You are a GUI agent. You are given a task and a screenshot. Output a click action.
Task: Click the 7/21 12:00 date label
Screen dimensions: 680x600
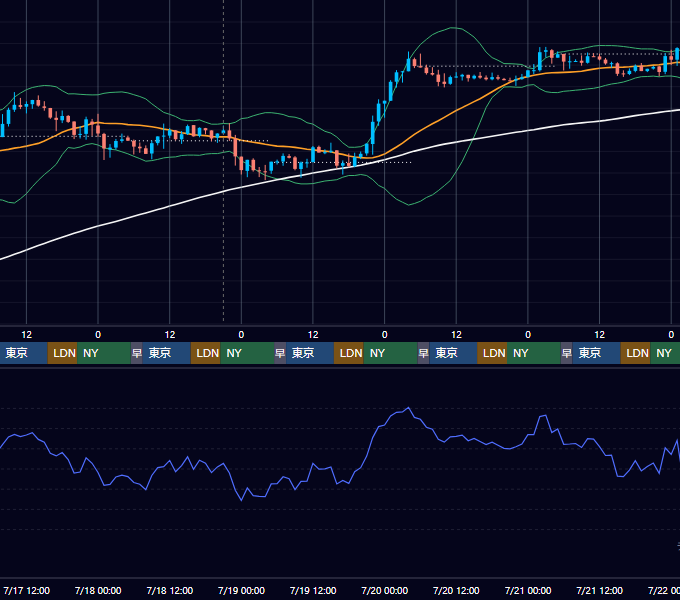coord(599,590)
